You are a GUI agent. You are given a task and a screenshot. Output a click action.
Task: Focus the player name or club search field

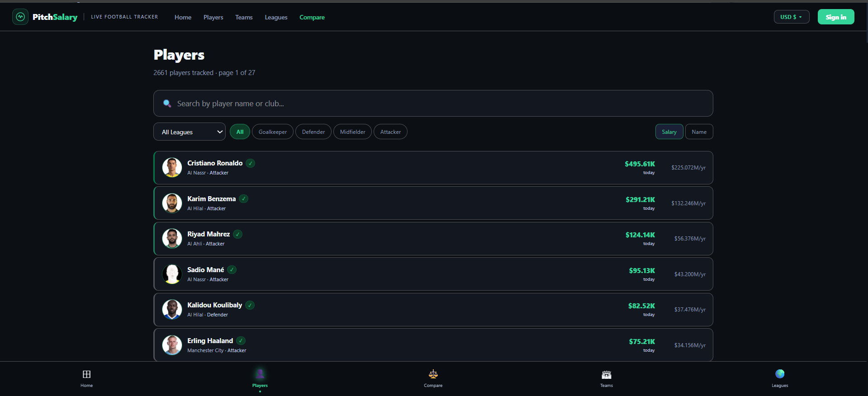[x=433, y=104]
